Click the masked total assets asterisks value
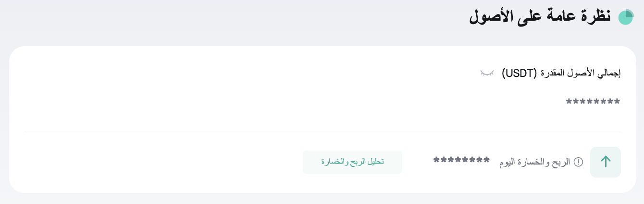This screenshot has height=204, width=644. (593, 102)
